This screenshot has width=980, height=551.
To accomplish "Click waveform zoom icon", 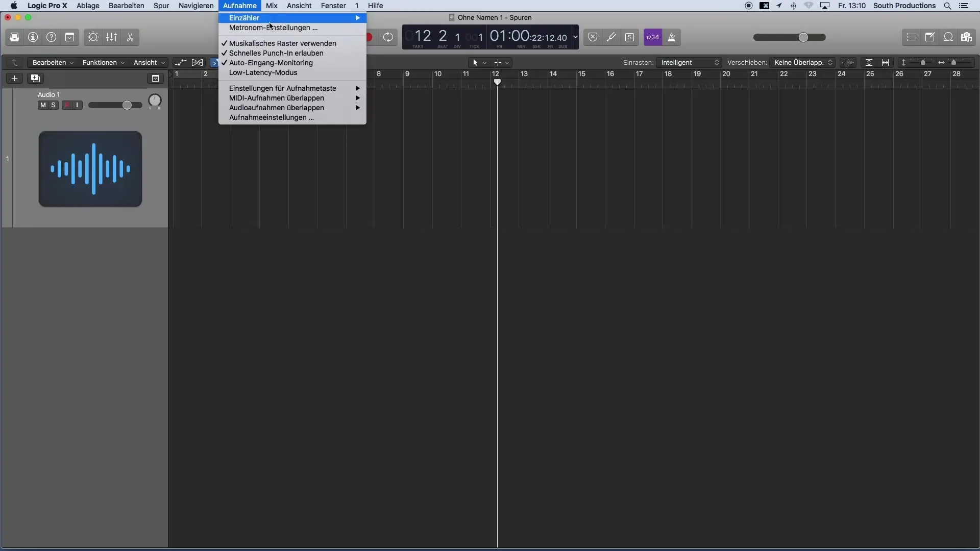I will click(848, 62).
